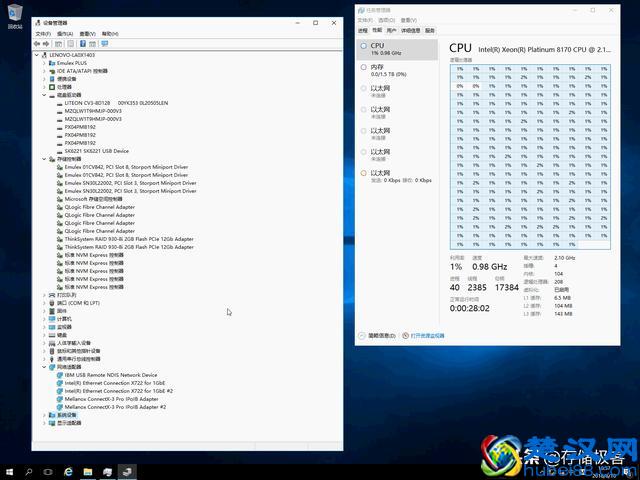Expand the IDE ATA/ATAPI controllers category

(x=44, y=71)
